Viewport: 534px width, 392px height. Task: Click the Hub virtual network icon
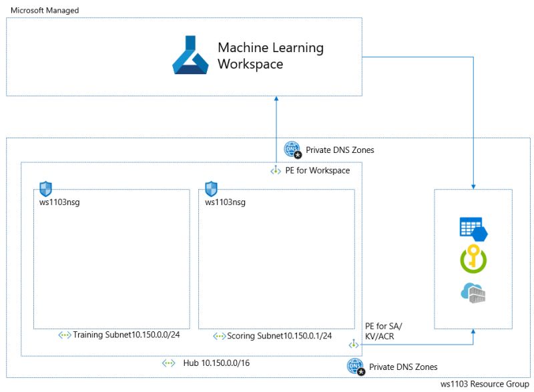coord(168,363)
